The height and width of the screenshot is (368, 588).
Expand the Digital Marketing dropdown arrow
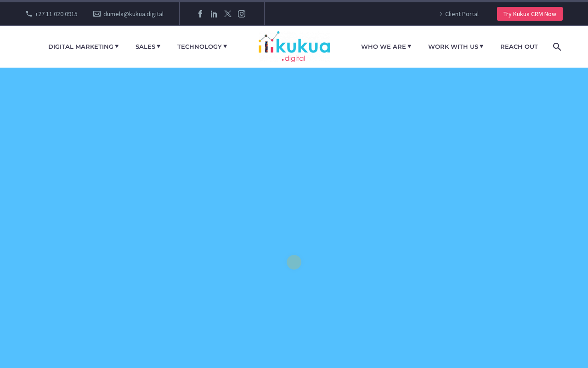coord(117,46)
